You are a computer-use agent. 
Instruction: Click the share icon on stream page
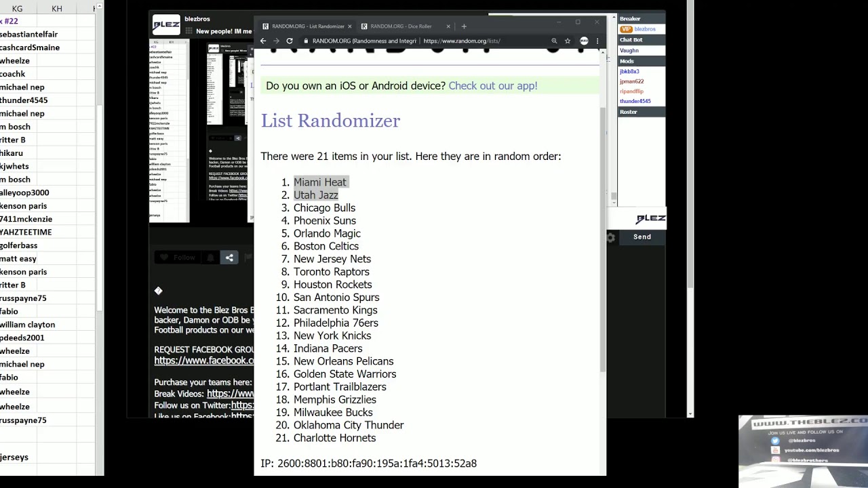tap(229, 258)
